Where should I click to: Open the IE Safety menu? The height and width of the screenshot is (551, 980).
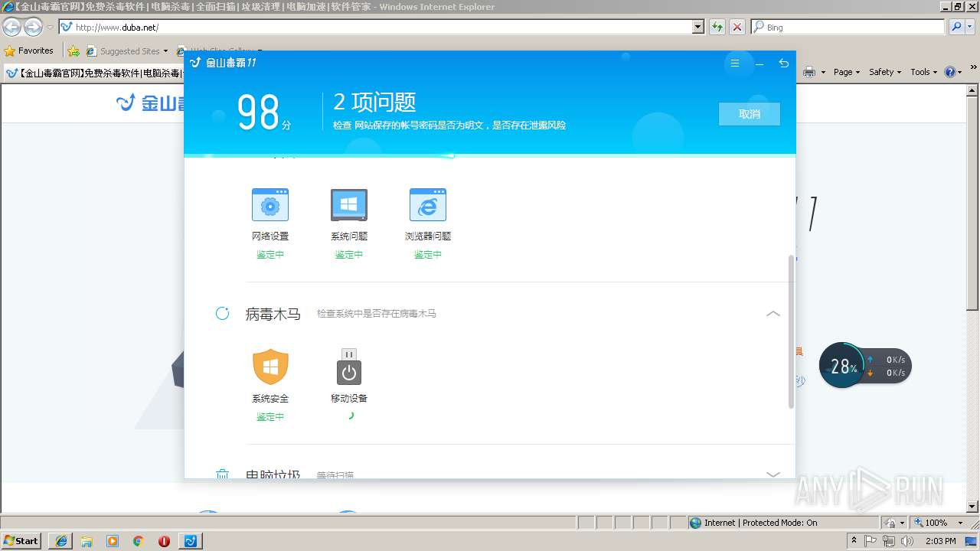tap(886, 72)
